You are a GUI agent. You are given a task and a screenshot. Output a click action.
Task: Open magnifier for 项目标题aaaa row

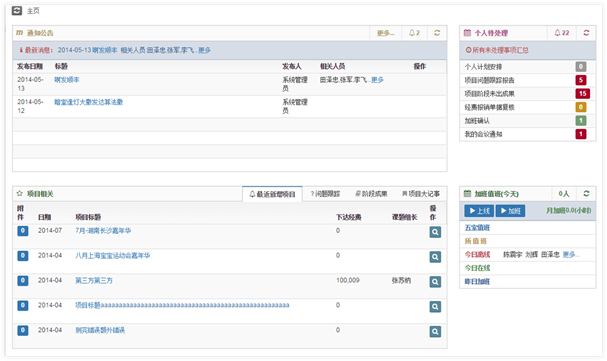(x=435, y=306)
